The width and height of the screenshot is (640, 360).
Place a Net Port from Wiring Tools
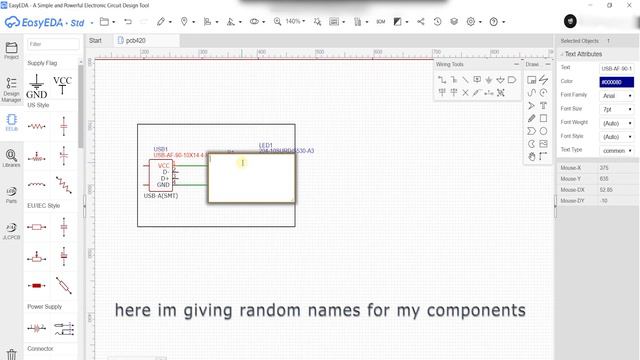tap(512, 80)
